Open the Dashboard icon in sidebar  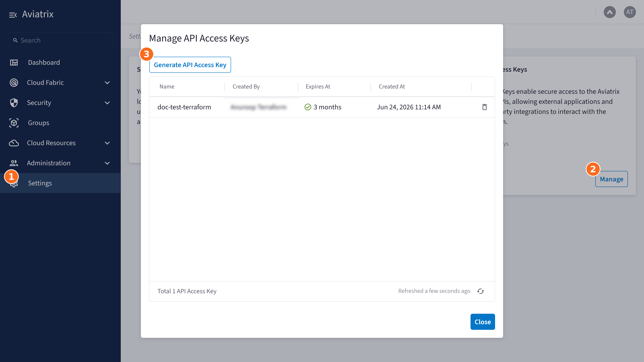tap(14, 62)
